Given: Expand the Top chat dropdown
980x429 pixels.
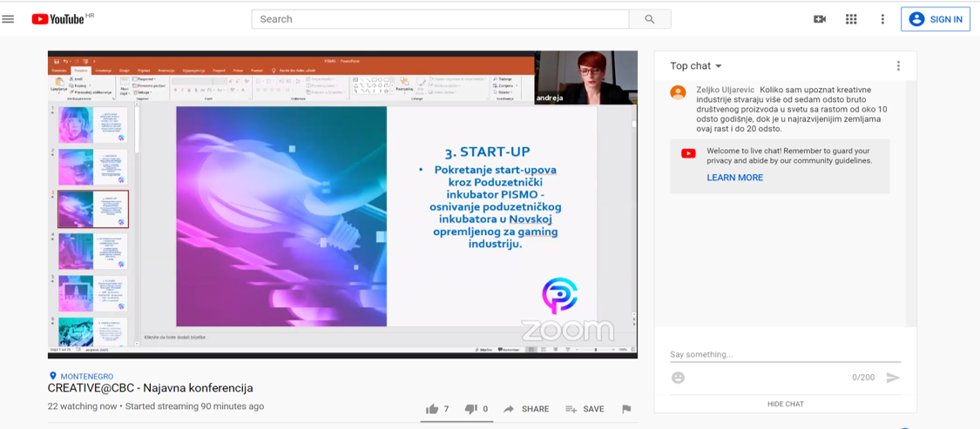Looking at the screenshot, I should click(x=696, y=66).
